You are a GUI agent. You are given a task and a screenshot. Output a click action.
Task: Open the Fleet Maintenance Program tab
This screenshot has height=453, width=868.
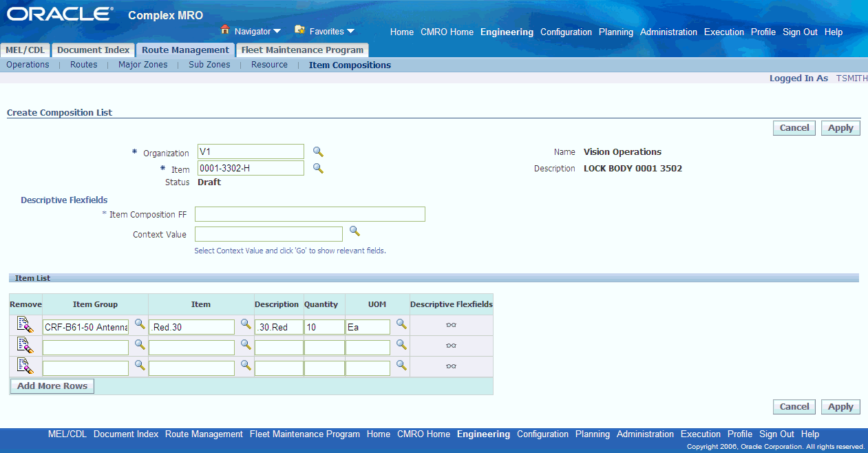(x=302, y=50)
